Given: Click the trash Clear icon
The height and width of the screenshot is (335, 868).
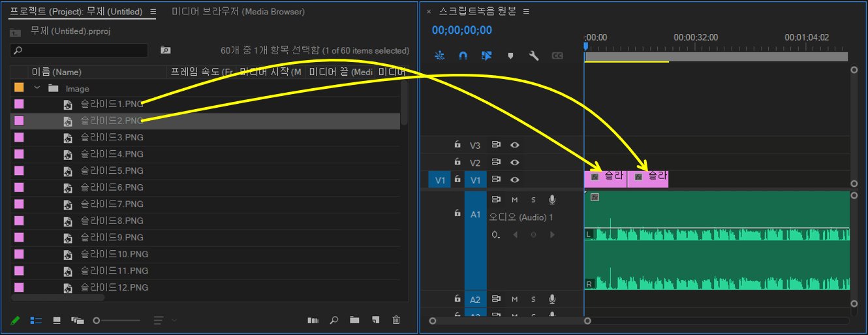Looking at the screenshot, I should pos(396,320).
